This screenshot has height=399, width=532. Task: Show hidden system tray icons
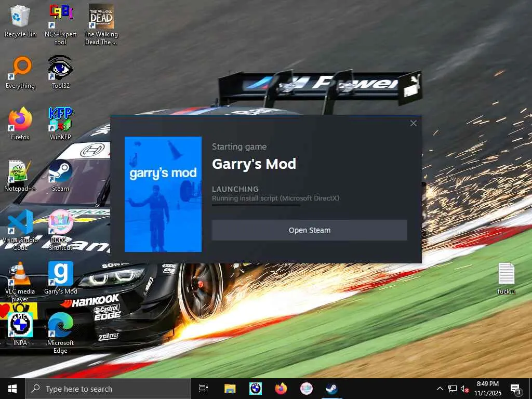tap(440, 389)
